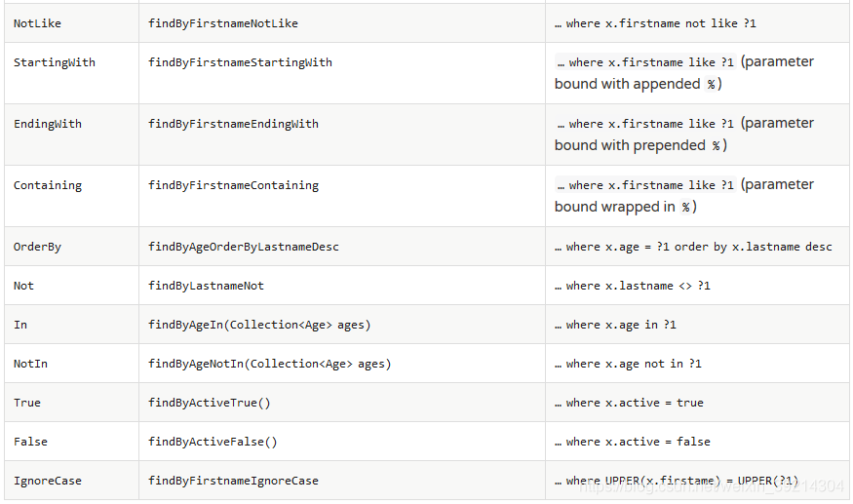Click the NotLike keyword cell
The width and height of the screenshot is (853, 504).
click(37, 22)
